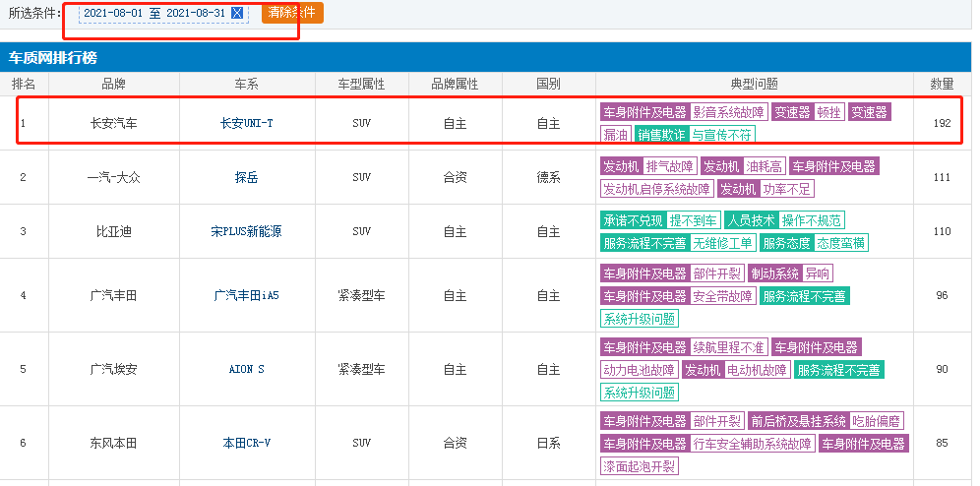Viewport: 980px width, 486px height.
Task: Click the 110 complaint count cell
Action: 942,231
